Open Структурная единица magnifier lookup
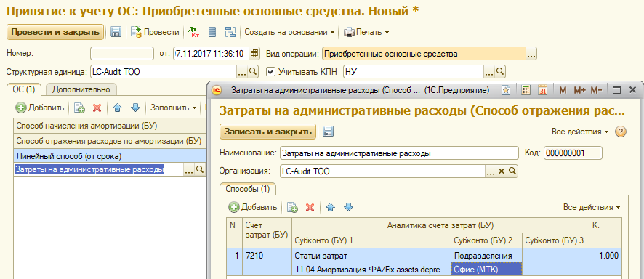 pyautogui.click(x=253, y=72)
